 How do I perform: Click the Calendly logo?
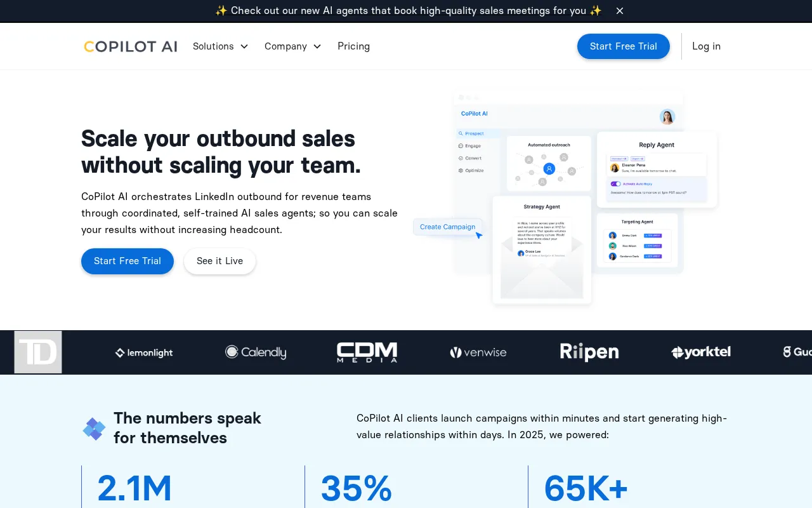256,352
